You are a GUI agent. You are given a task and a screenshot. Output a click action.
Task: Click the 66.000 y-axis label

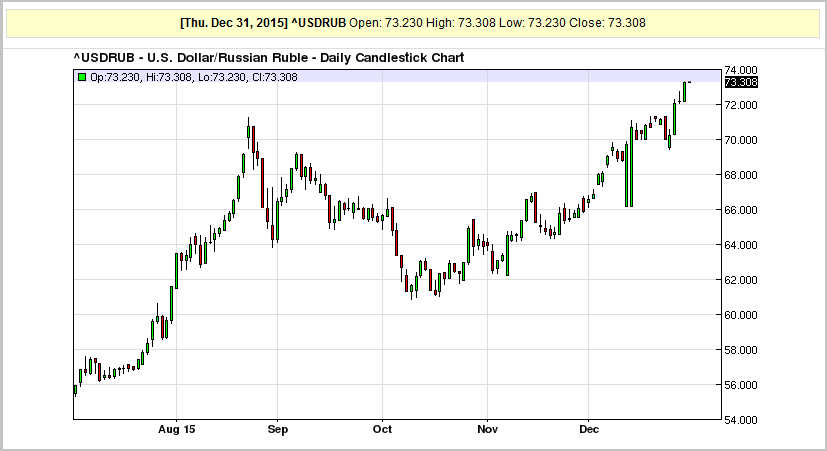tap(741, 210)
